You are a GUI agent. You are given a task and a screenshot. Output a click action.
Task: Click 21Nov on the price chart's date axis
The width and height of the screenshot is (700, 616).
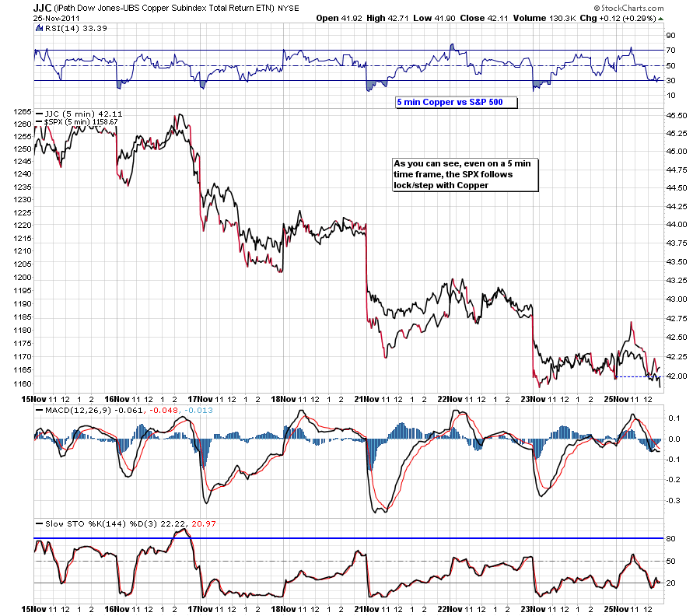click(366, 400)
